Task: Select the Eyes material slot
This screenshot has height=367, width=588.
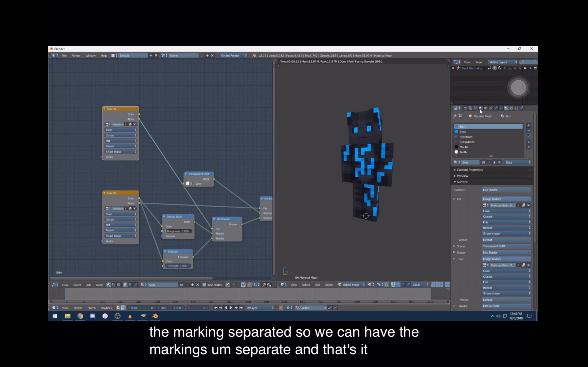Action: 488,132
